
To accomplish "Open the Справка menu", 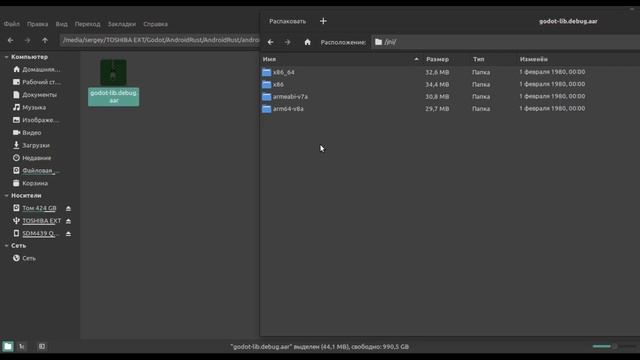I will tap(156, 24).
